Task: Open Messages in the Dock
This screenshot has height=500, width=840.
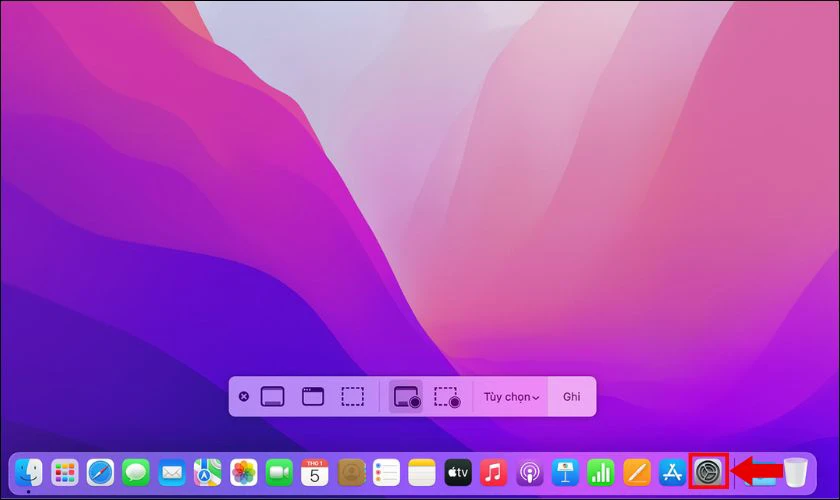Action: tap(136, 473)
